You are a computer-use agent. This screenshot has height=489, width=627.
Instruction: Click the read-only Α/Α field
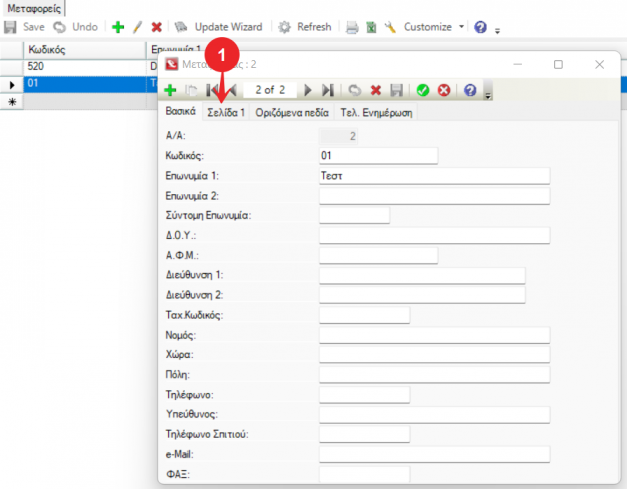coord(338,136)
